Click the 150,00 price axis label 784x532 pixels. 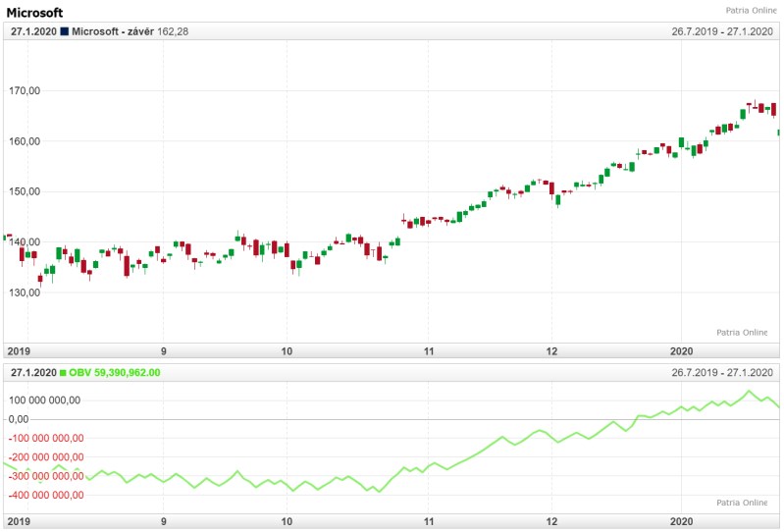point(25,192)
